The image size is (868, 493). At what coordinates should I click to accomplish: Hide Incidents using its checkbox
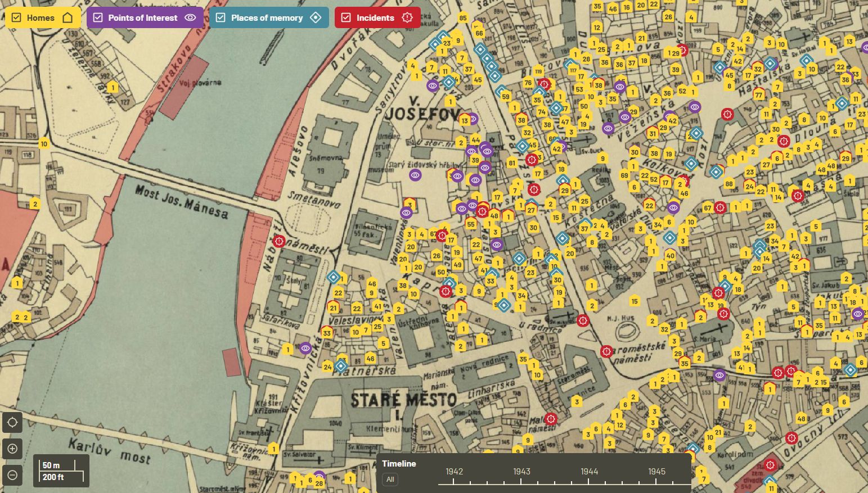click(x=346, y=18)
